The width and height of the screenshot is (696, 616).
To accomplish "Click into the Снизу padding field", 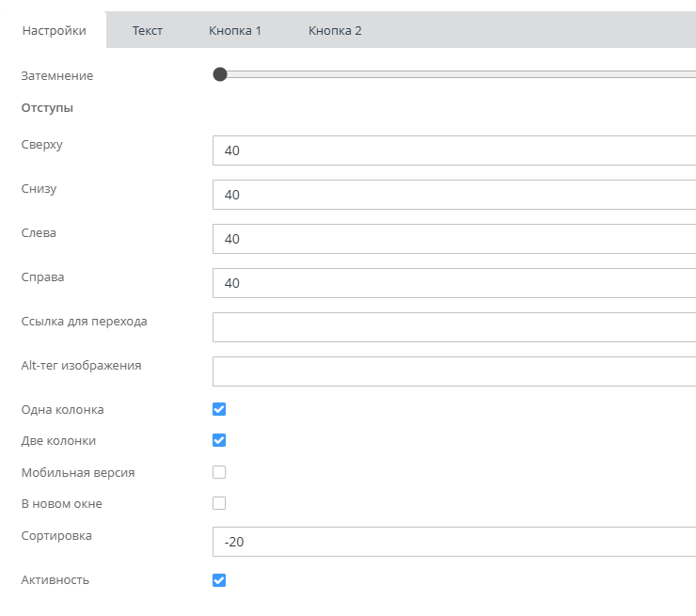I will click(x=454, y=195).
